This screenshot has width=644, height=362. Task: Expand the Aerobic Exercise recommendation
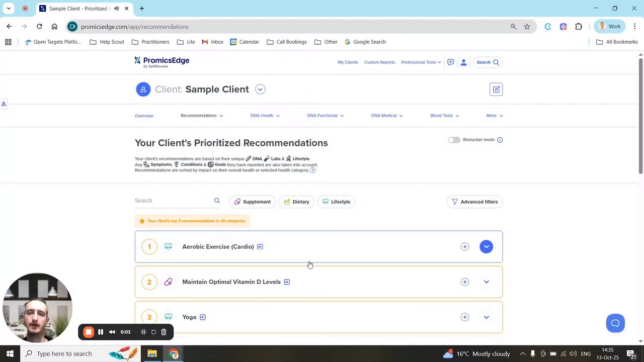pyautogui.click(x=486, y=247)
